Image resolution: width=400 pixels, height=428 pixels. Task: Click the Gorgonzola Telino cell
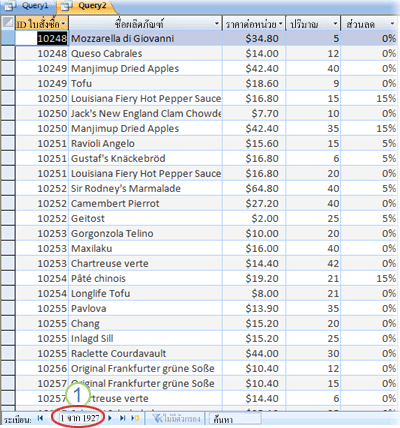pyautogui.click(x=145, y=233)
